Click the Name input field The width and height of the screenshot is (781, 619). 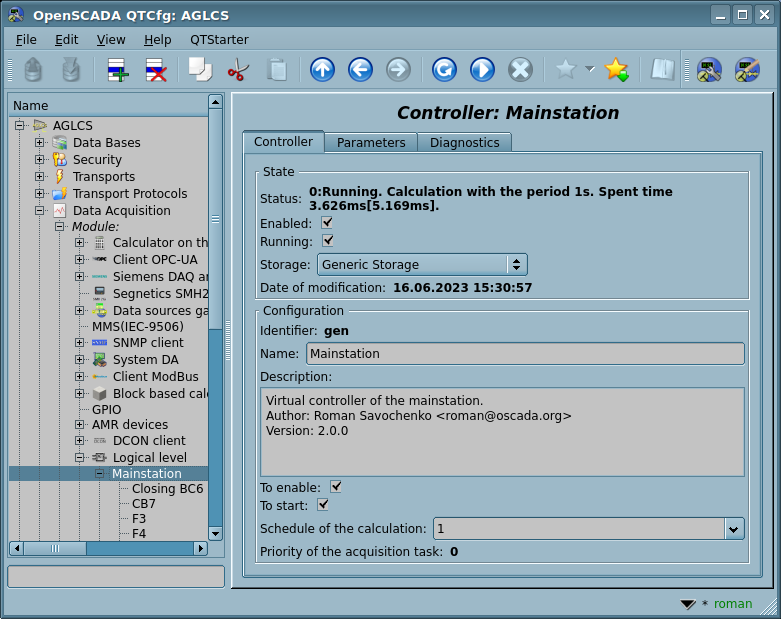coord(524,354)
